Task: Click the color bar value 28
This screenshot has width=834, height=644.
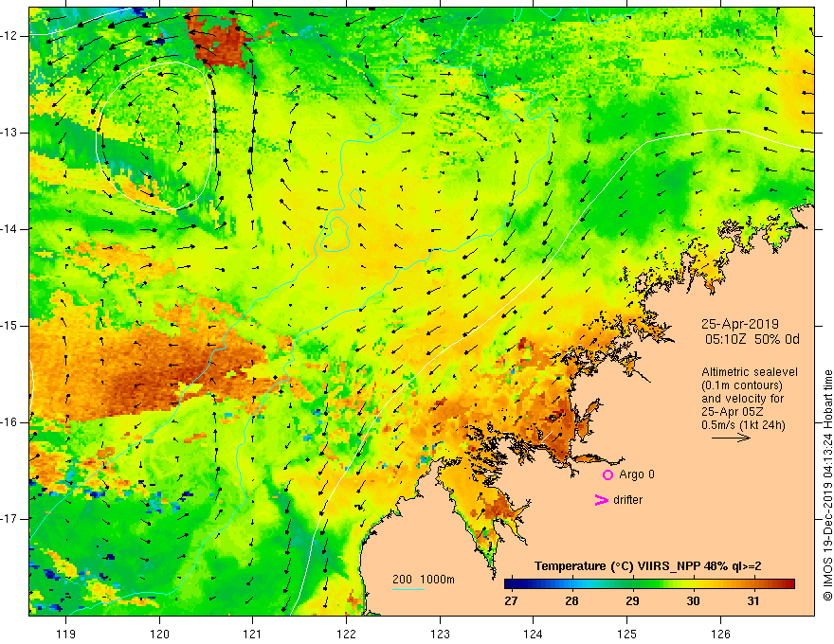Action: coord(571,601)
